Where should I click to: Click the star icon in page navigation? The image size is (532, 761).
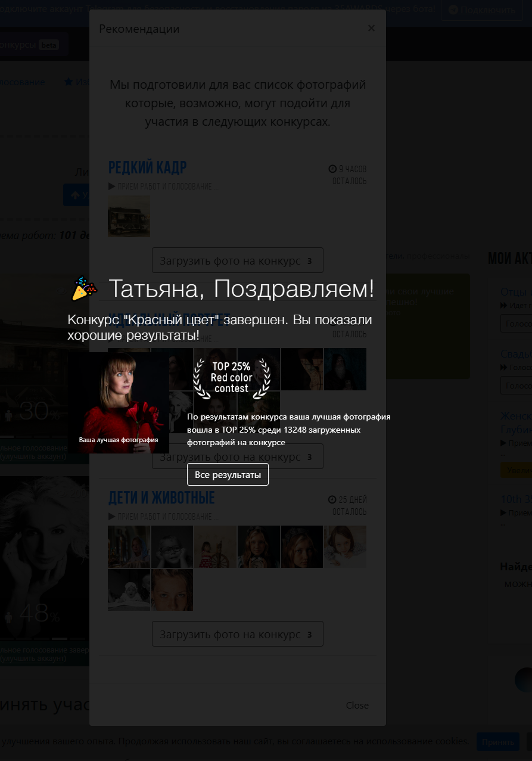69,82
